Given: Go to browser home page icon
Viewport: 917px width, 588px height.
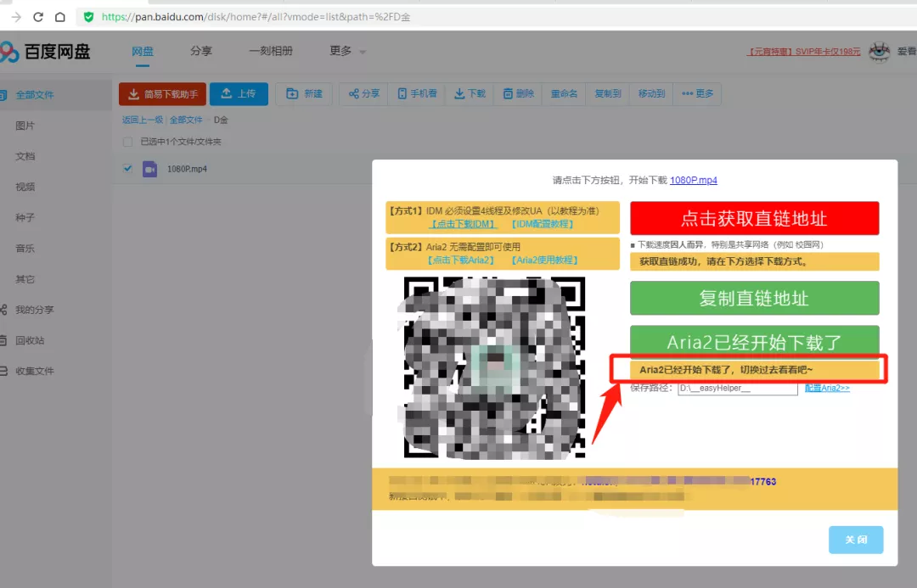Looking at the screenshot, I should pyautogui.click(x=59, y=17).
